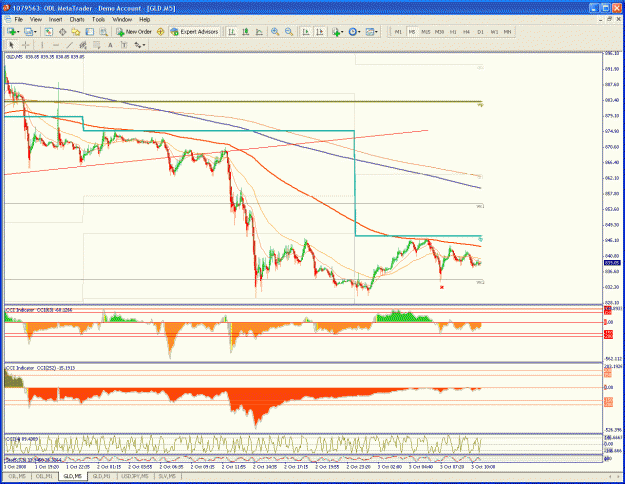Switch to the OIL,M1 chart tab
The height and width of the screenshot is (484, 625).
point(44,476)
